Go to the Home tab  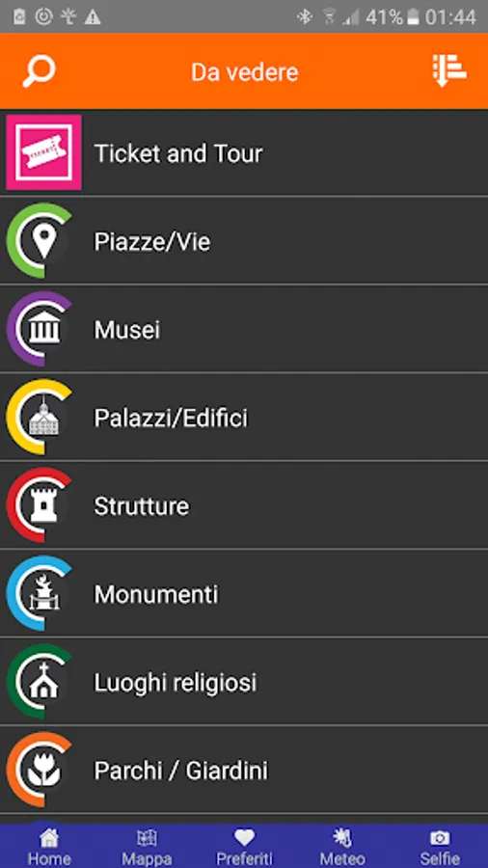click(49, 847)
